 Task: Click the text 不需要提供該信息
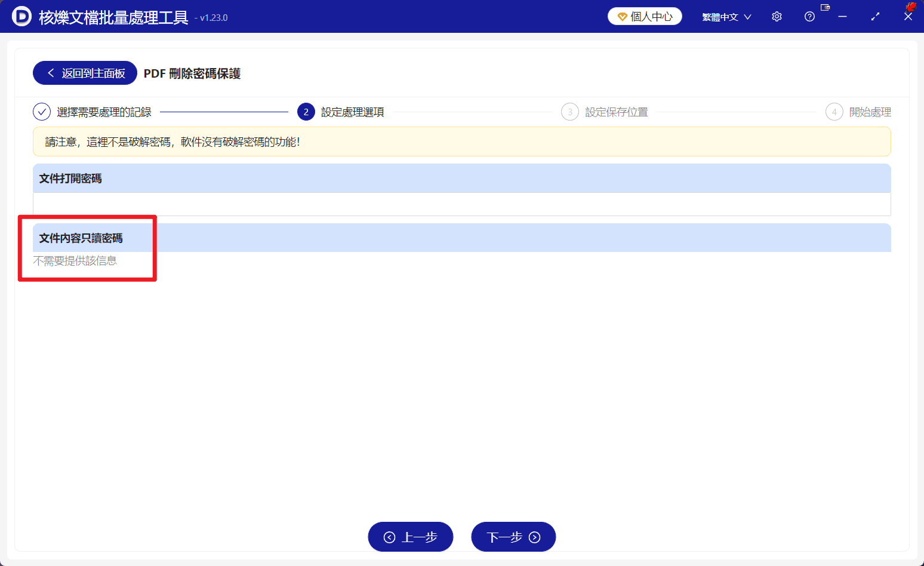pos(75,261)
